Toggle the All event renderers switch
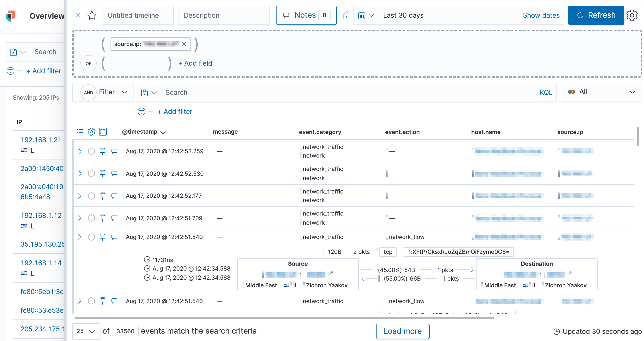The width and height of the screenshot is (644, 341). click(572, 92)
